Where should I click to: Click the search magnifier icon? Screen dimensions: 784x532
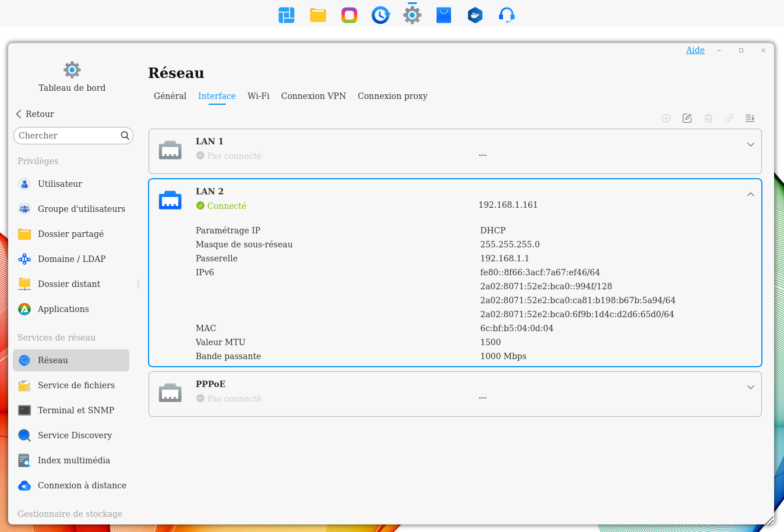[x=125, y=136]
